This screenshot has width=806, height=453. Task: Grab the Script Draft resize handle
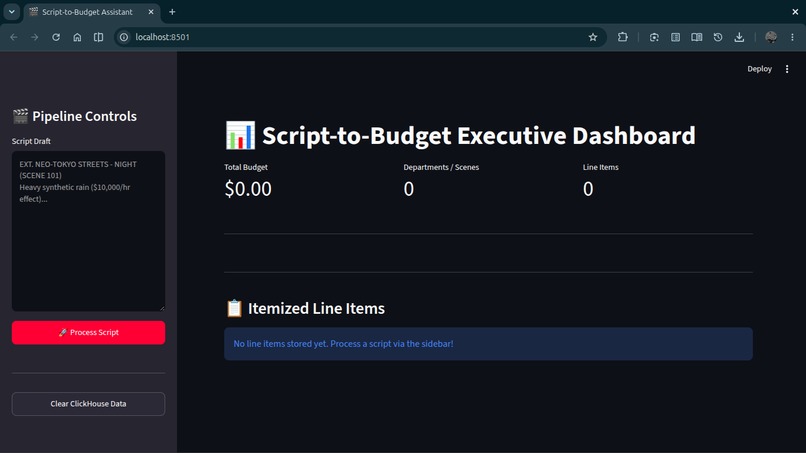(x=162, y=308)
